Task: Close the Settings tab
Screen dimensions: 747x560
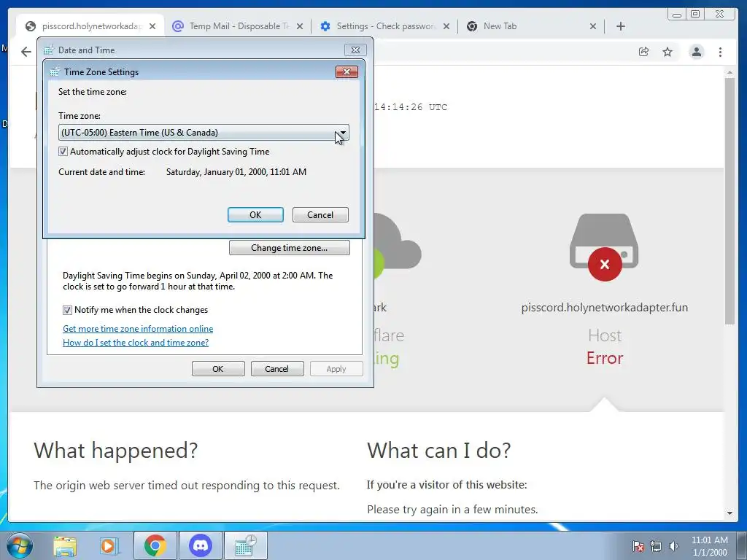Action: [446, 26]
